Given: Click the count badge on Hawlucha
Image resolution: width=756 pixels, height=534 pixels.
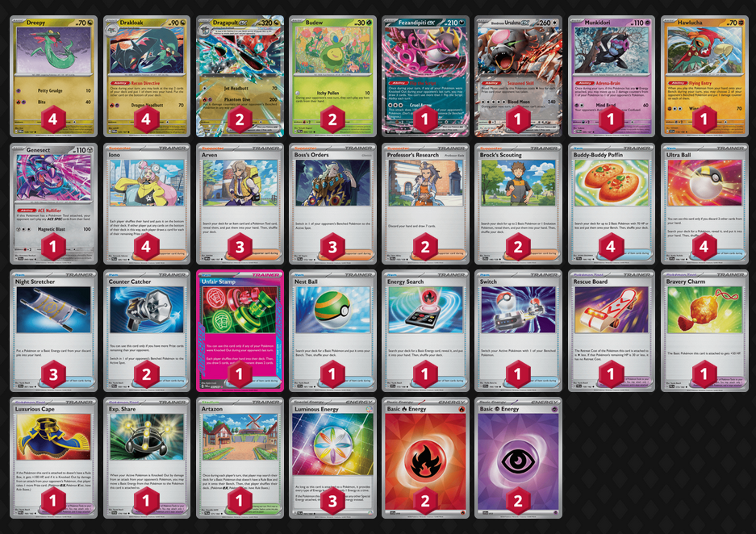Looking at the screenshot, I should coord(704,119).
